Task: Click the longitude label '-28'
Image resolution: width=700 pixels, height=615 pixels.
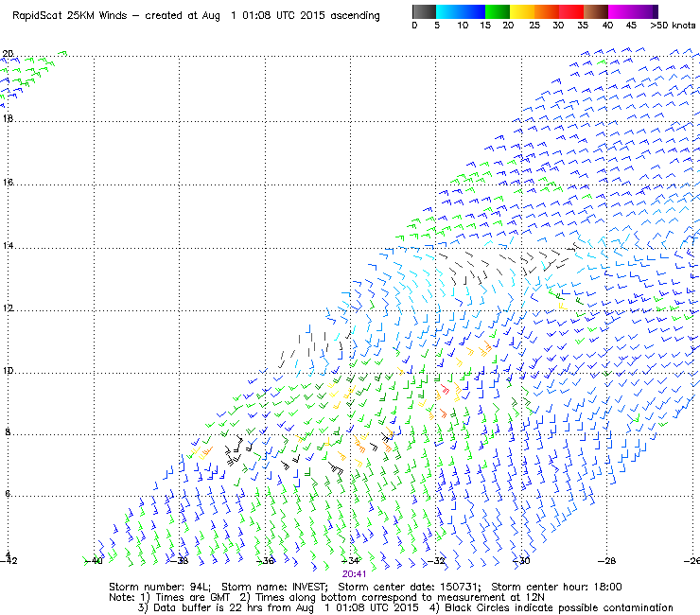Action: point(606,560)
